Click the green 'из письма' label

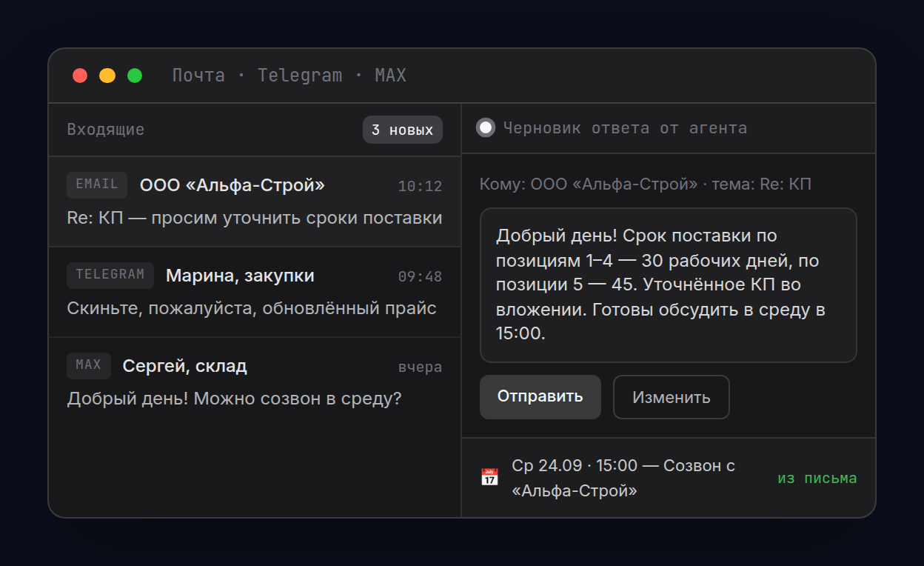817,479
